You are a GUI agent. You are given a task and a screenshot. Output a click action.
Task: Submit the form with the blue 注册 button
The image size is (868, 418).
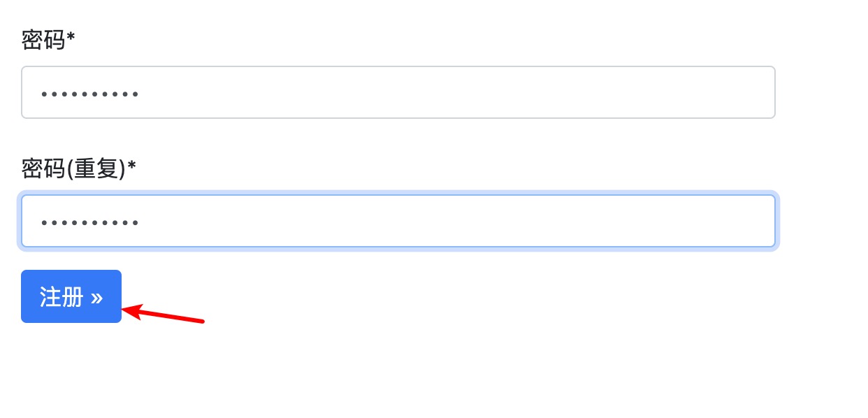tap(71, 296)
